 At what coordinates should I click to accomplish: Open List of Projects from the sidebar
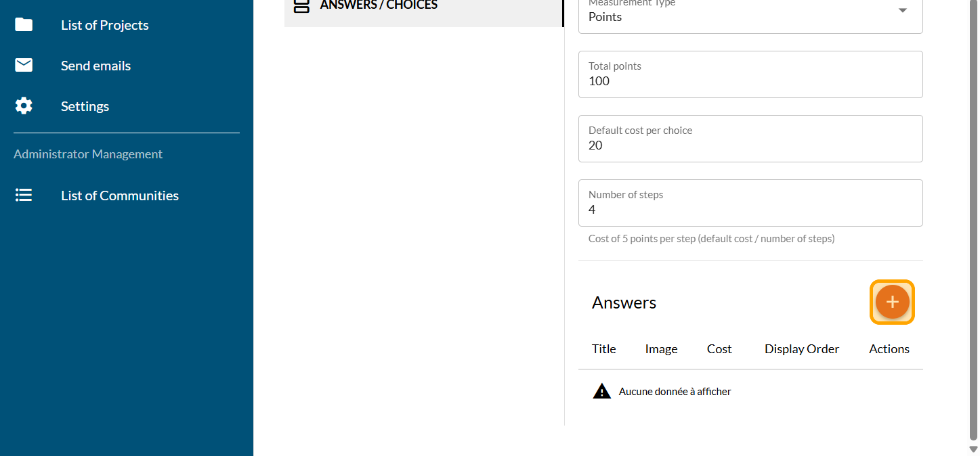[x=104, y=25]
